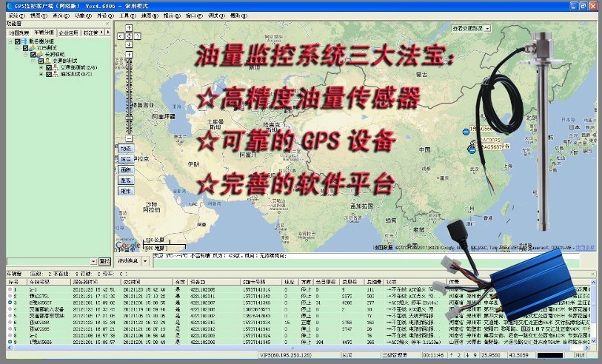Open the dropdown arrow next to 滚动消息
The width and height of the screenshot is (602, 364).
145,261
